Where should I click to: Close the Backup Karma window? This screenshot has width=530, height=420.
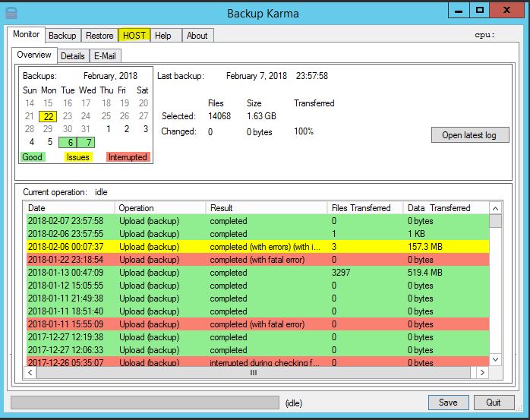pyautogui.click(x=506, y=11)
